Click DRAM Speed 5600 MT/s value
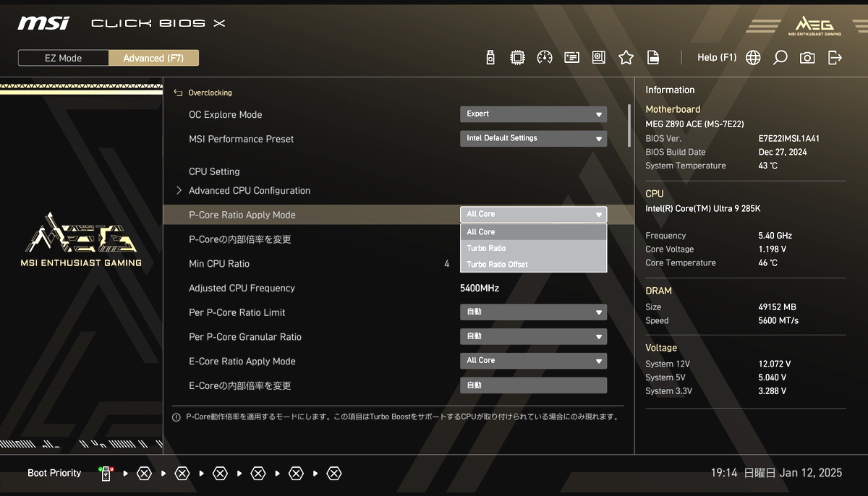The height and width of the screenshot is (496, 868). 780,320
